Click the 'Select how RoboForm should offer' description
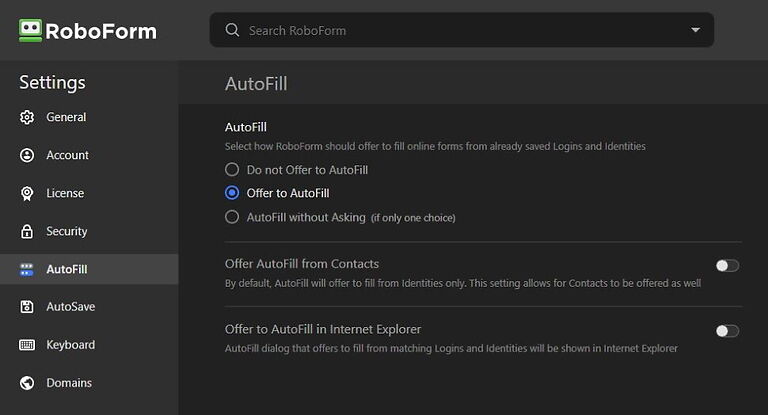This screenshot has height=415, width=768. [435, 146]
